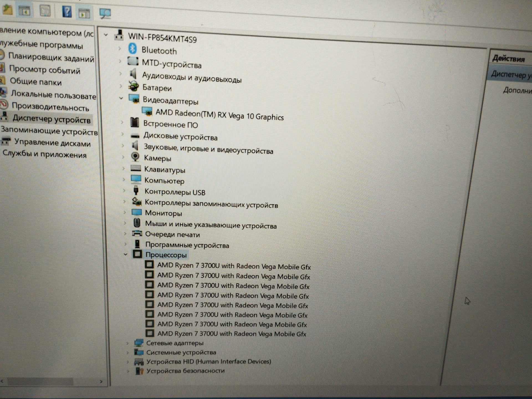This screenshot has width=532, height=399.
Task: Collapse the Процессоры category
Action: click(x=126, y=254)
